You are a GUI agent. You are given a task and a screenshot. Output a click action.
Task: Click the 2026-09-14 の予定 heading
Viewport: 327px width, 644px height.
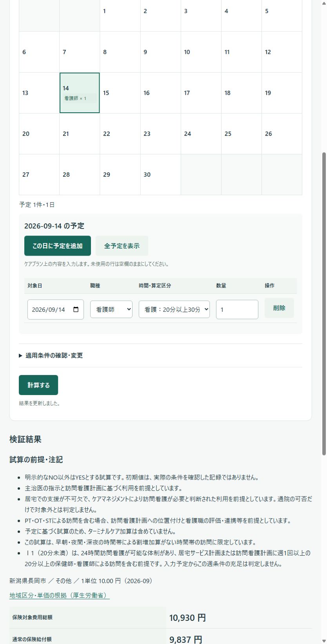coord(54,226)
